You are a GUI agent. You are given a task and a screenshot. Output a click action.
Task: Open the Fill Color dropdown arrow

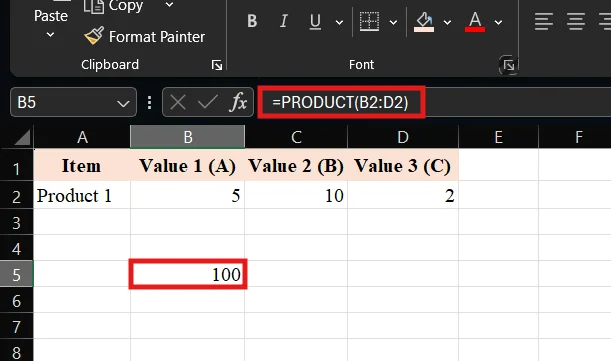(447, 22)
